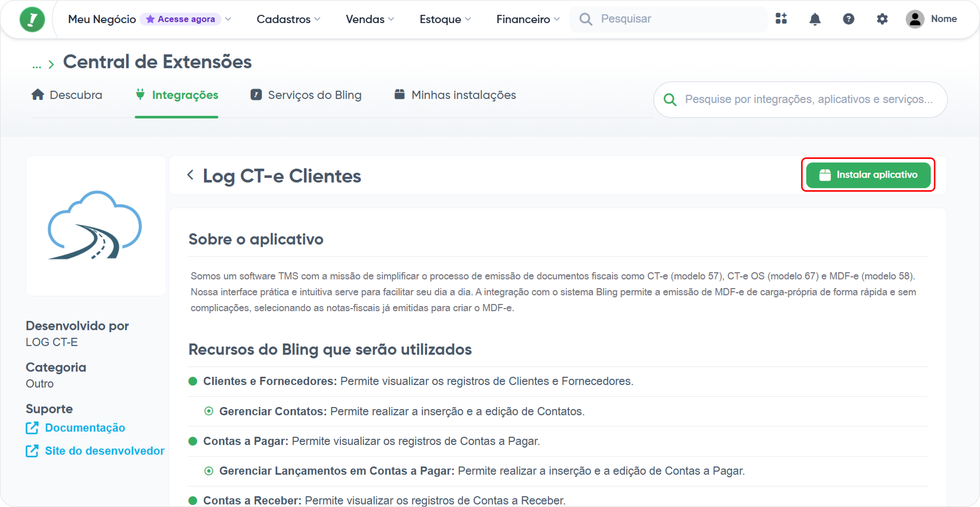Click the Integrações plug icon
980x507 pixels.
[140, 94]
